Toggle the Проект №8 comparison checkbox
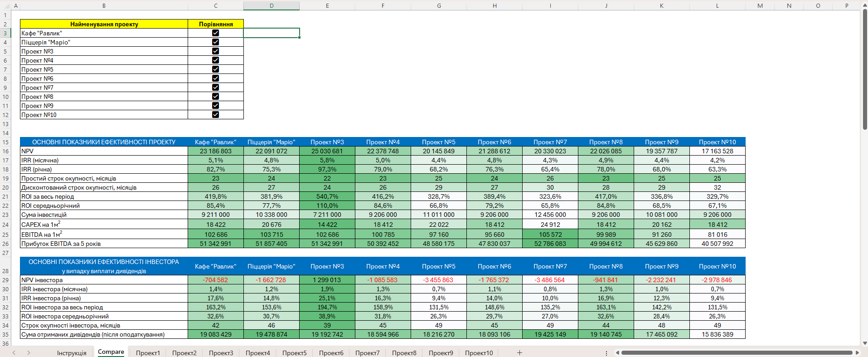Viewport: 868px width, 357px height. 216,97
